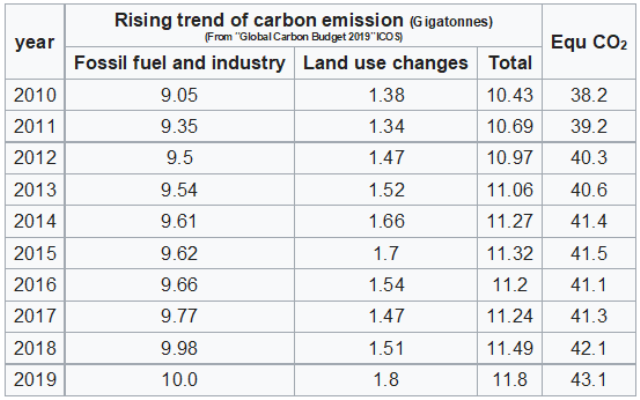Click the 2017 land use value 1.47
Viewport: 640px width, 400px height.
[x=385, y=317]
